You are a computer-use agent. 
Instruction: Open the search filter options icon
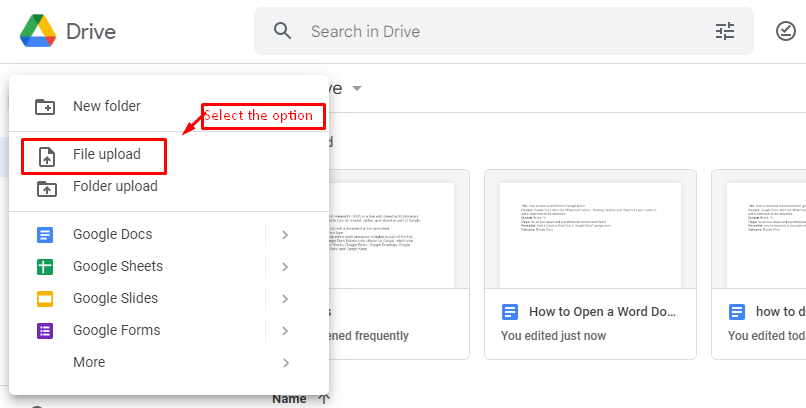pyautogui.click(x=725, y=31)
